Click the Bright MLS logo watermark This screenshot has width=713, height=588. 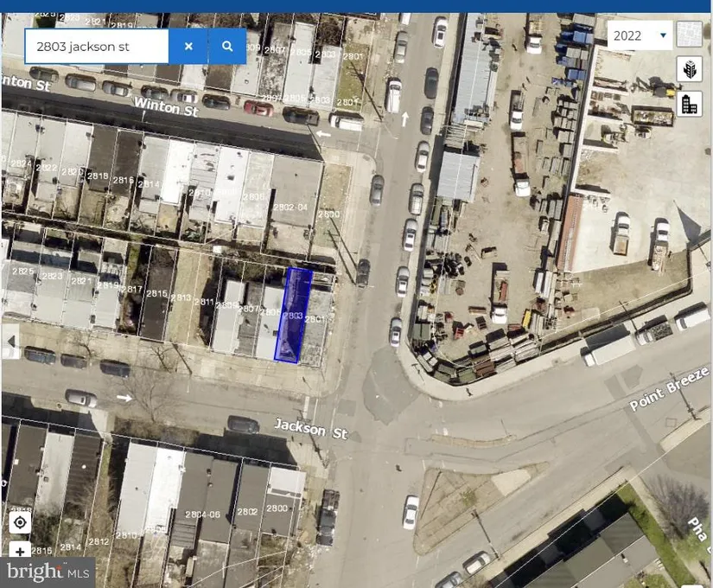[x=48, y=571]
